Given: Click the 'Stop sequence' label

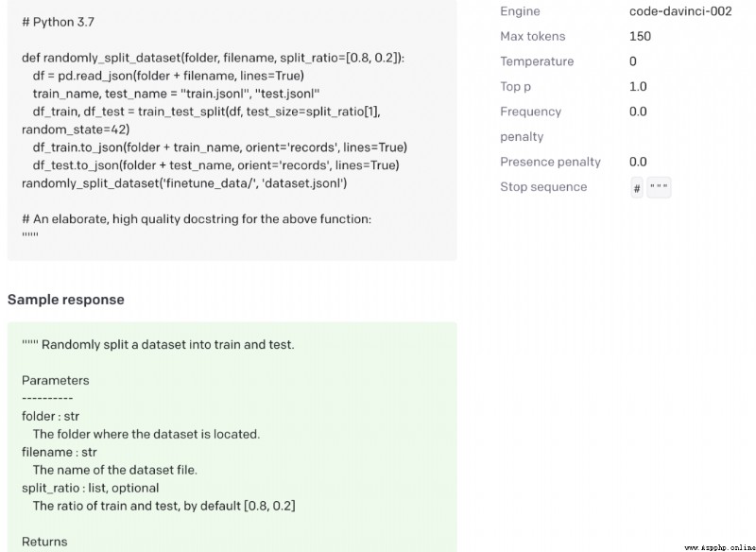Looking at the screenshot, I should (x=543, y=186).
